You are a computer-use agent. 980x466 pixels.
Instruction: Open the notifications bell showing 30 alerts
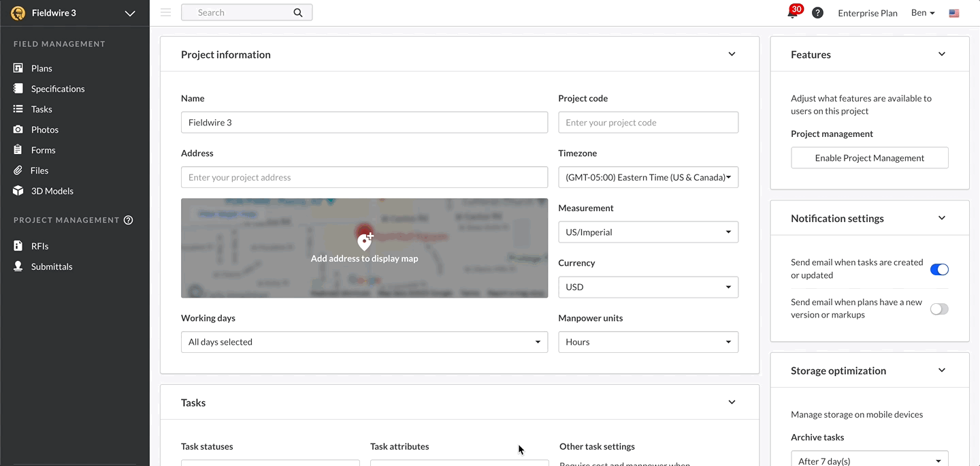(793, 12)
